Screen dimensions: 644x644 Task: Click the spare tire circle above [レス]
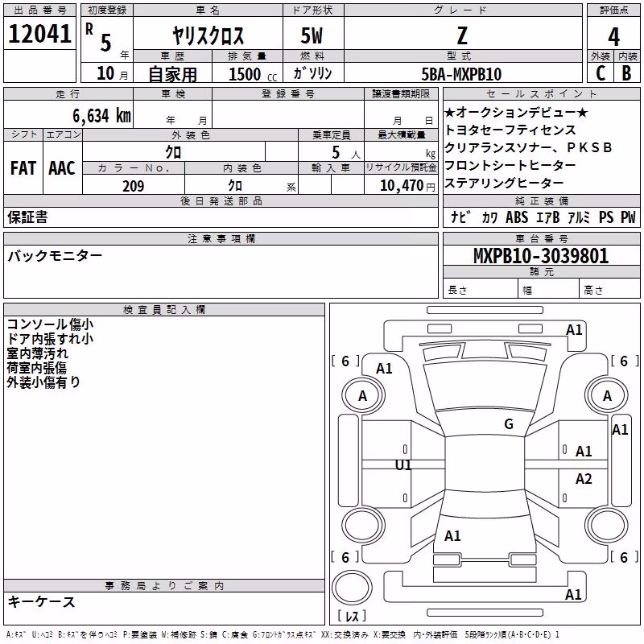tap(352, 588)
